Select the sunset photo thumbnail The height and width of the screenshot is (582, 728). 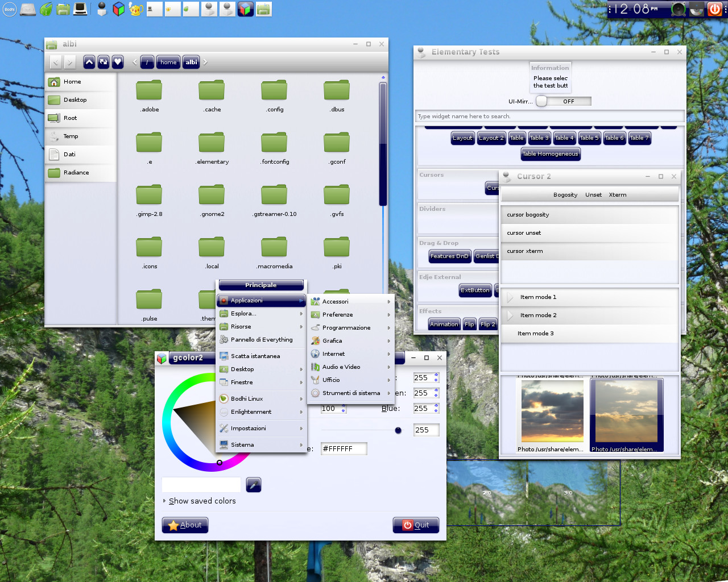point(552,411)
